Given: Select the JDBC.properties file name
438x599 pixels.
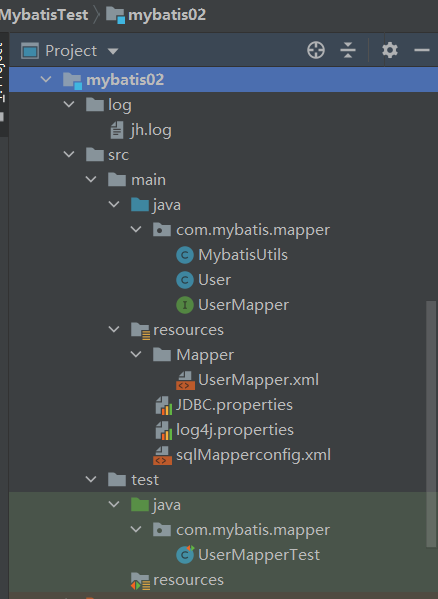Looking at the screenshot, I should tap(234, 405).
